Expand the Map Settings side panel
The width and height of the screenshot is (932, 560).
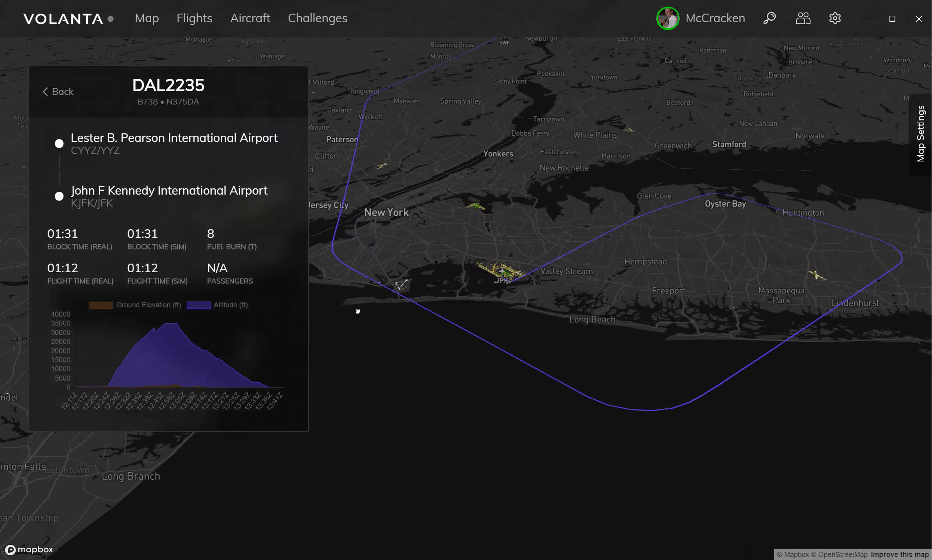921,134
